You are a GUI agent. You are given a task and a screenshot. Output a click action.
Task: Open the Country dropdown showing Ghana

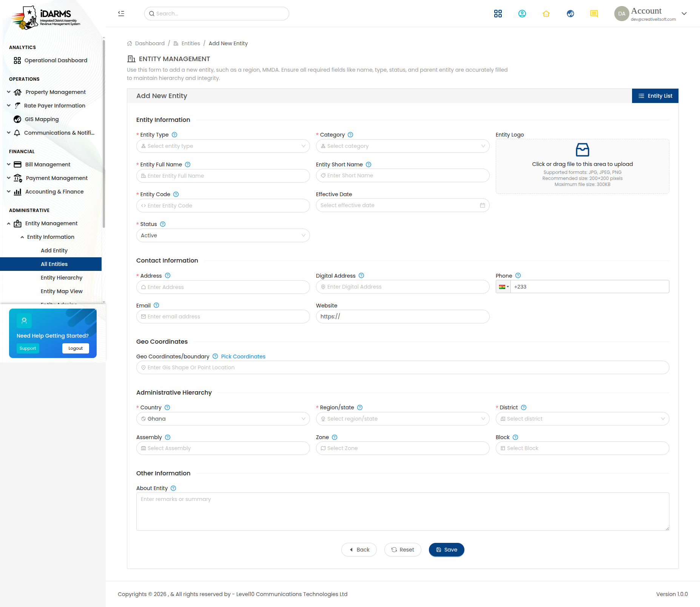[x=223, y=419]
